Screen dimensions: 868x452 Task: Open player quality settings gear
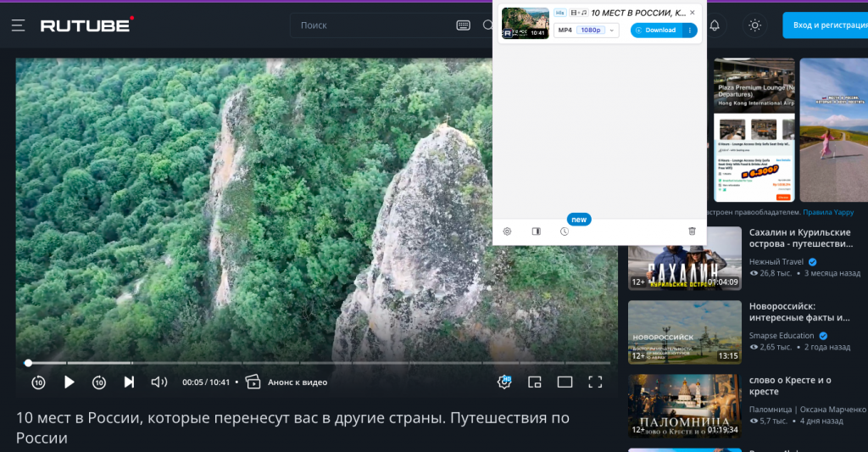tap(504, 382)
